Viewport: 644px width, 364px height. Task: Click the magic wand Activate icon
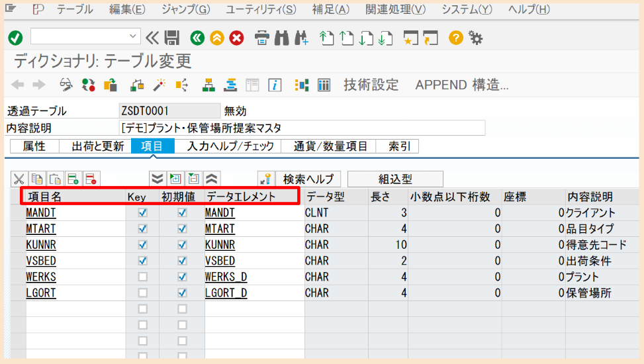(x=159, y=85)
